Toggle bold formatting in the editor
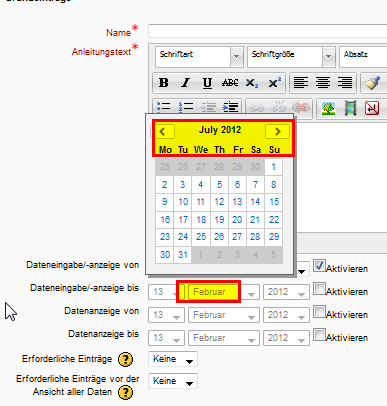Screen dimensions: 387x406 click(x=164, y=83)
